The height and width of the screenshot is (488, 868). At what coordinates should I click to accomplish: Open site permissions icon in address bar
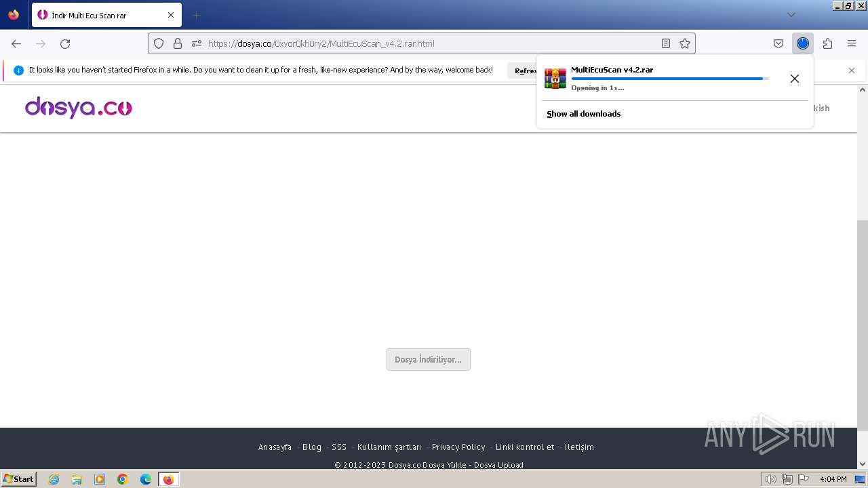[197, 43]
